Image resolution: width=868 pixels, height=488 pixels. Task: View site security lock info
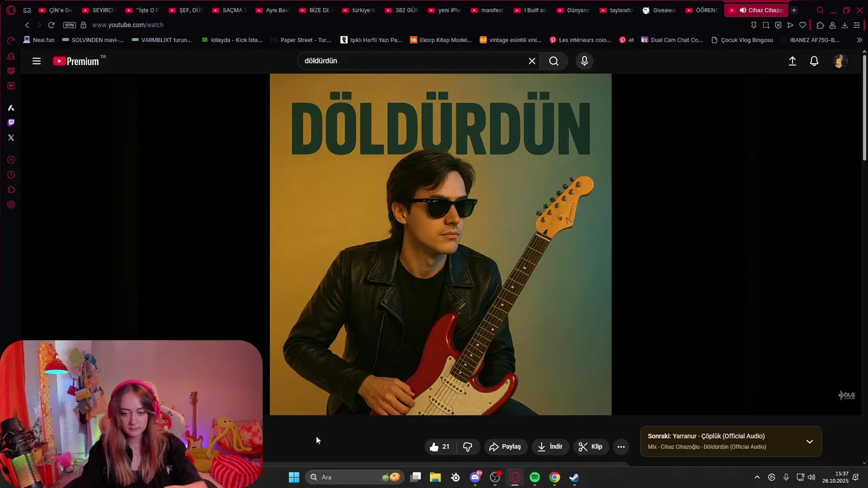[x=83, y=25]
